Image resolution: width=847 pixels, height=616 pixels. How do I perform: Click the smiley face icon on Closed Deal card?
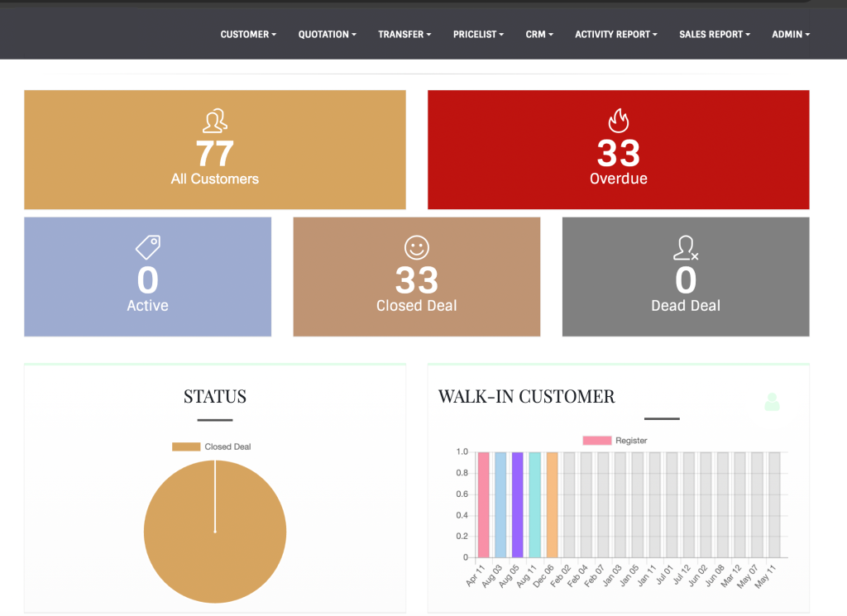tap(417, 248)
